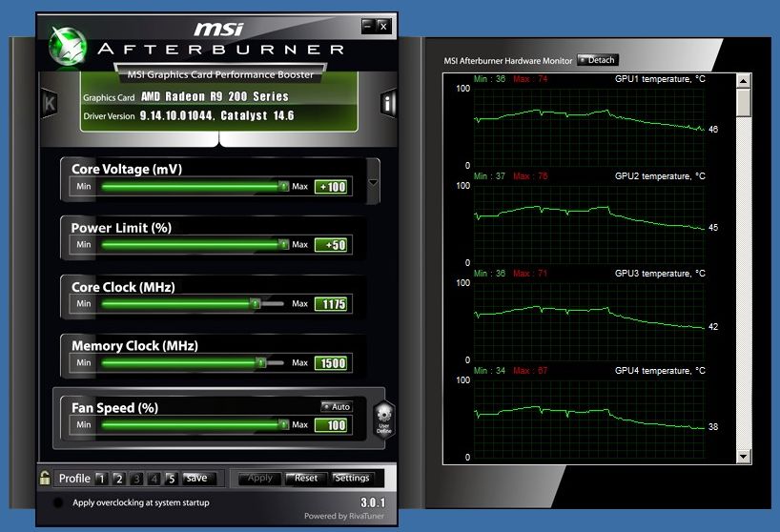
Task: Load profile slot 5
Action: click(171, 479)
